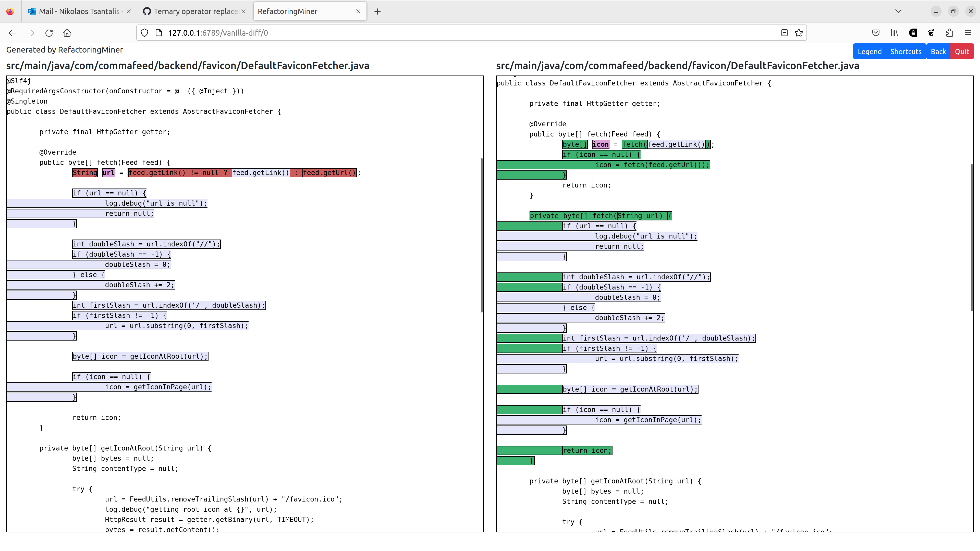This screenshot has width=980, height=551.
Task: Reload the current page
Action: coord(49,33)
